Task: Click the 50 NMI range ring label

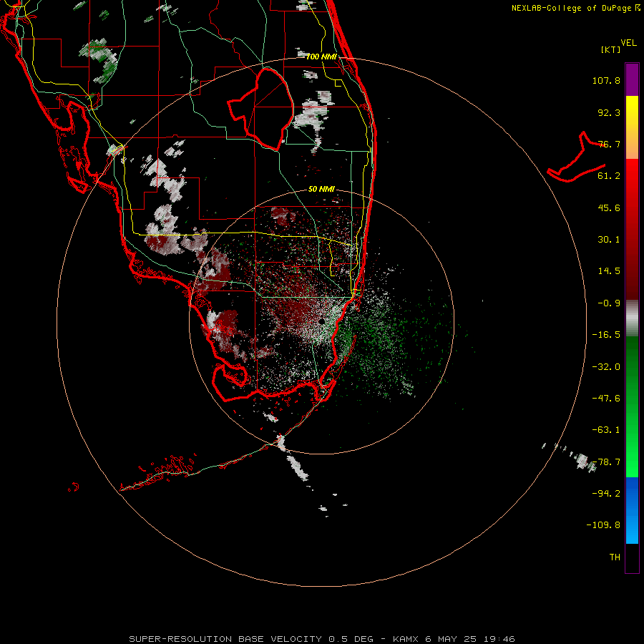Action: [x=321, y=189]
